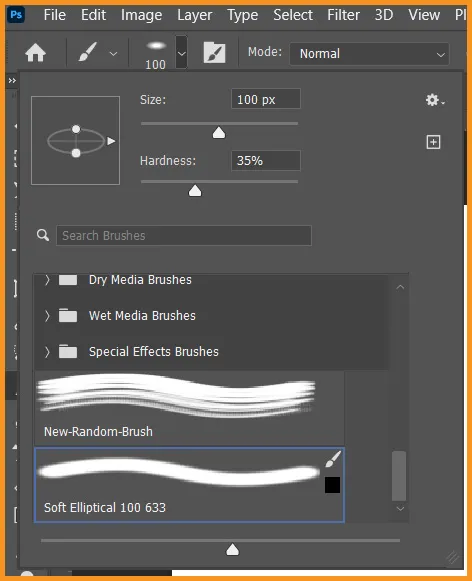Go to the Home screen icon
The width and height of the screenshot is (472, 581).
coord(36,53)
